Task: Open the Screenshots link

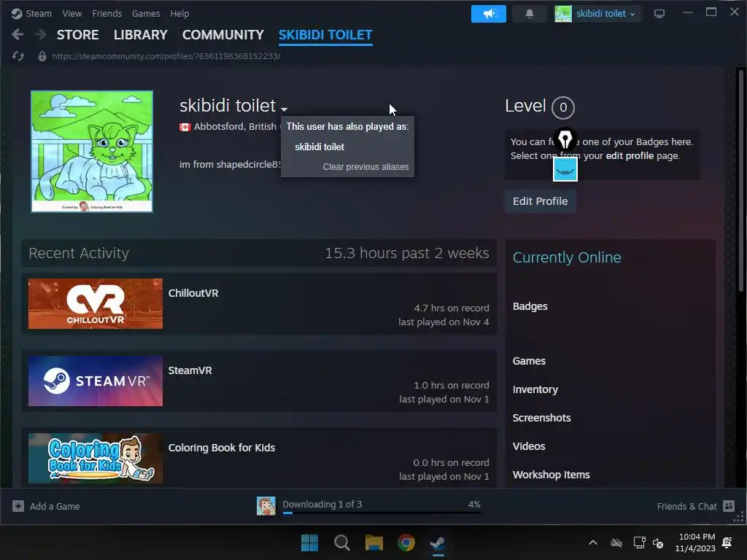Action: [542, 418]
